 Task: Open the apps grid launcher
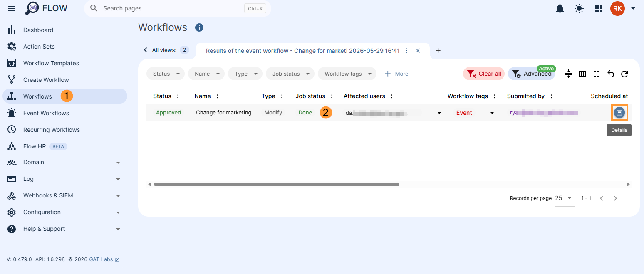pos(598,8)
